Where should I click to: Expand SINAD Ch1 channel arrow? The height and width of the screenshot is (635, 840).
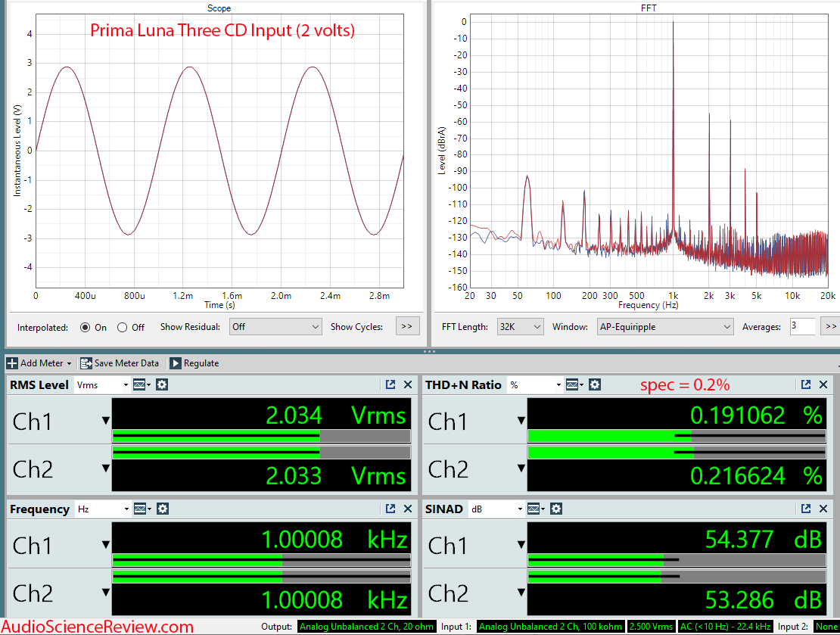[x=521, y=545]
